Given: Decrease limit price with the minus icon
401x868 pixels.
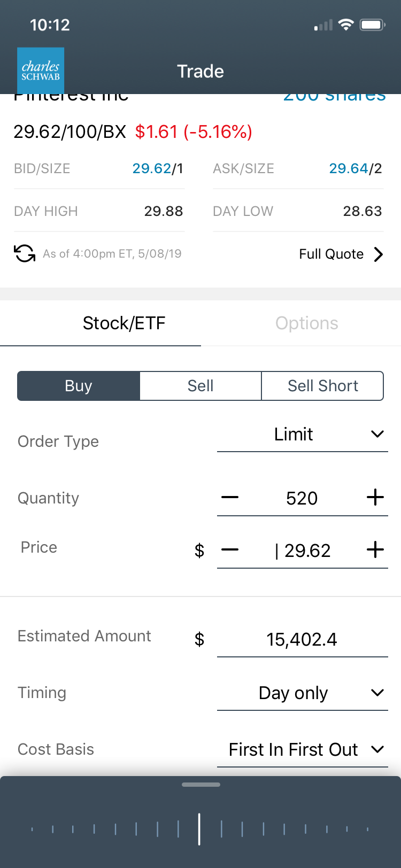Looking at the screenshot, I should pos(230,550).
